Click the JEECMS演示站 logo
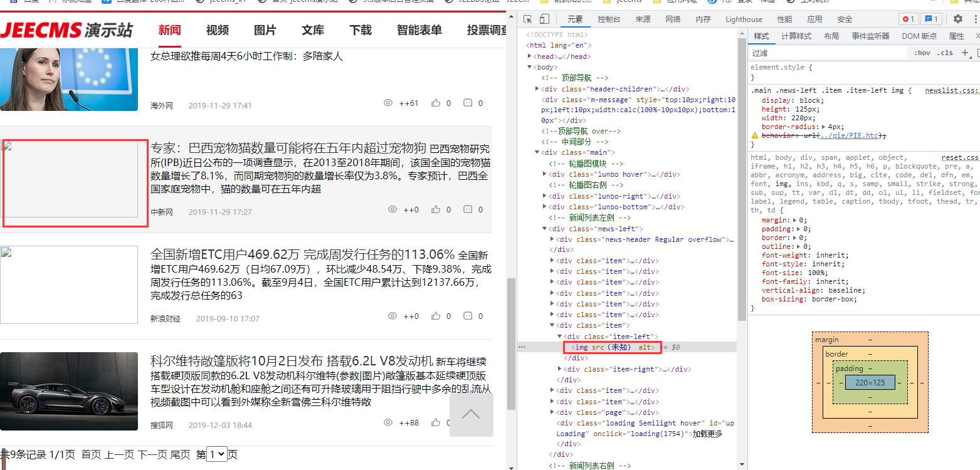 [x=67, y=29]
